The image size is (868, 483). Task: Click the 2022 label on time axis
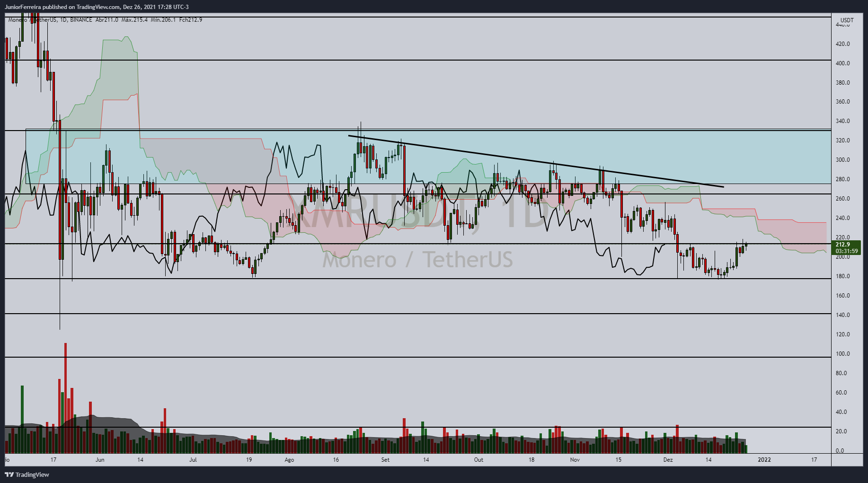tap(764, 460)
